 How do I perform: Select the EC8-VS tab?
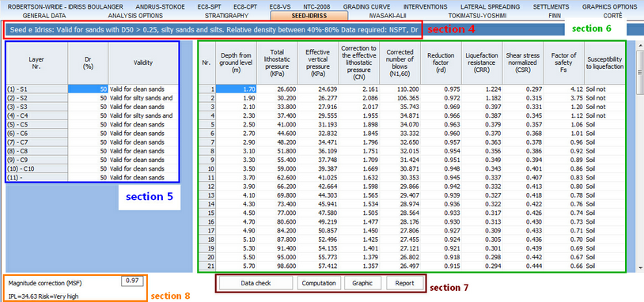click(280, 6)
